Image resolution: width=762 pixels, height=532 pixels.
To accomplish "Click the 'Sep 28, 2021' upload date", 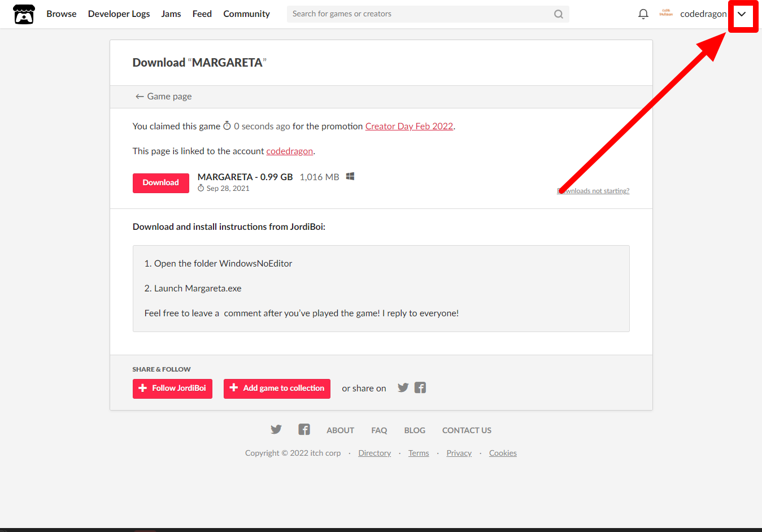I will 228,189.
